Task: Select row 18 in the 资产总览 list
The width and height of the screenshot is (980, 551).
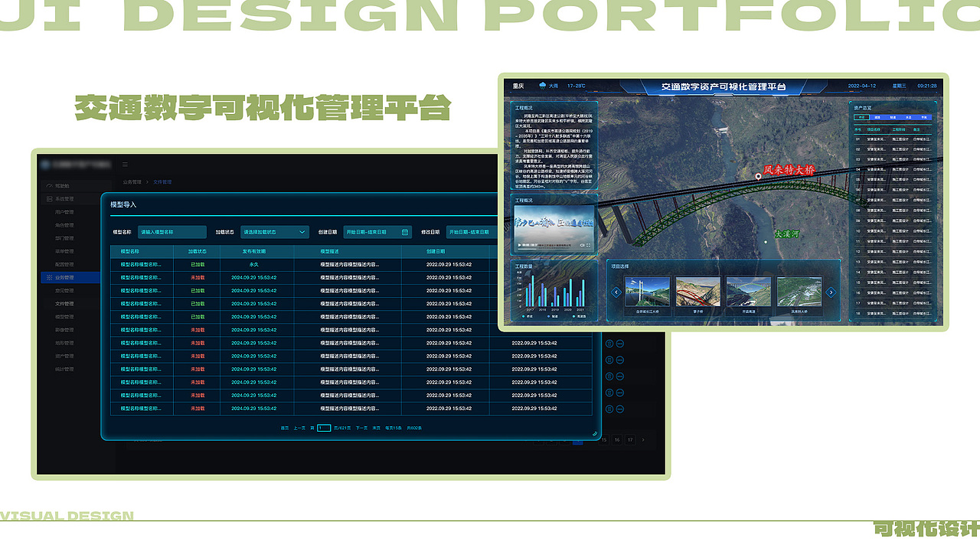Action: click(893, 314)
